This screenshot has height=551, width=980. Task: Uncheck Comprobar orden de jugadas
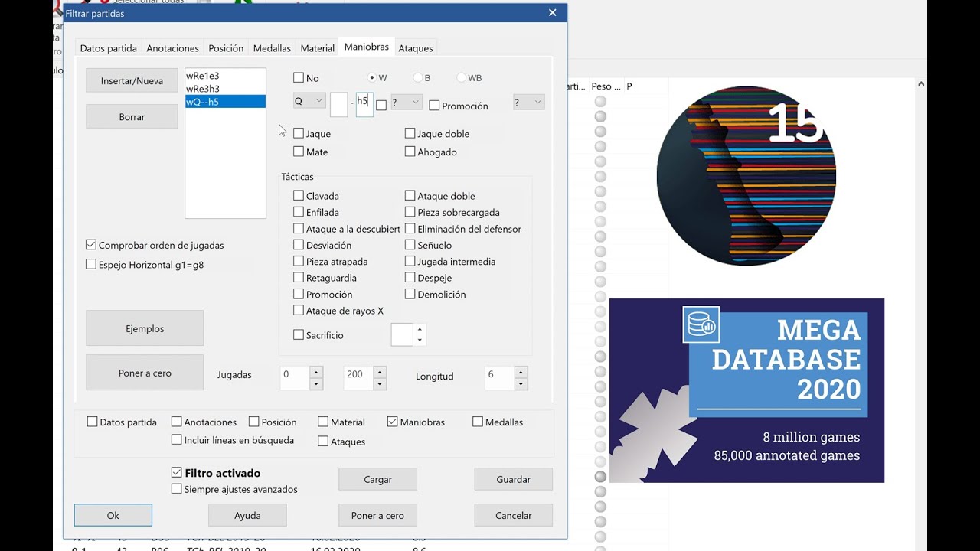coord(91,245)
